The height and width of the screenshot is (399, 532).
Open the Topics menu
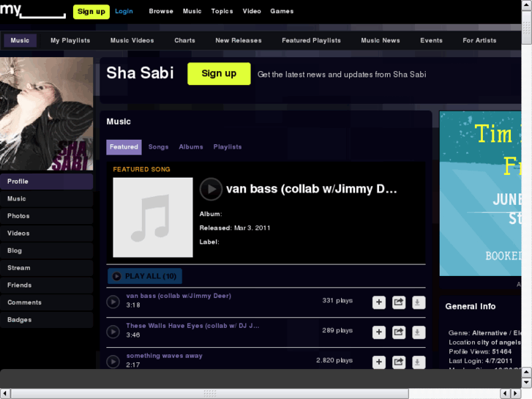point(222,11)
